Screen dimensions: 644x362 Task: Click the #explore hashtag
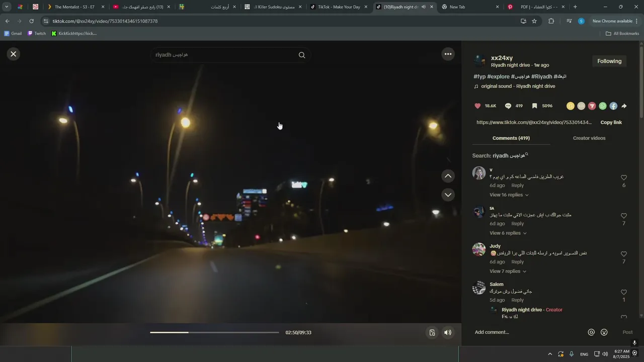coord(498,77)
